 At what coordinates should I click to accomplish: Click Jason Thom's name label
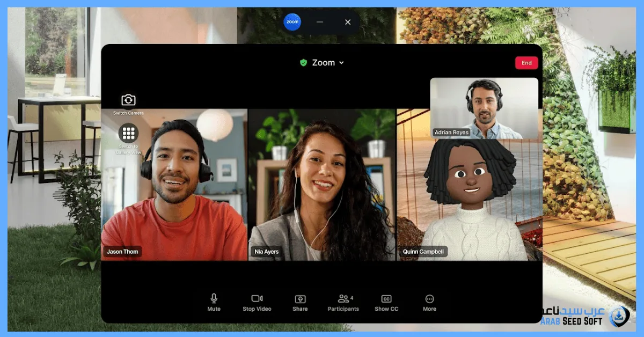point(122,251)
